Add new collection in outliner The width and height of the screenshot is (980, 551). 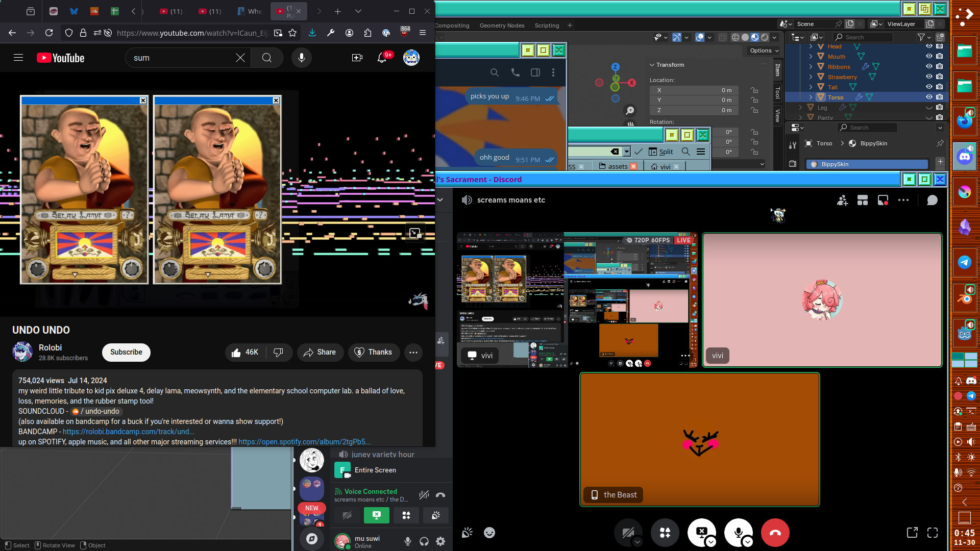(x=940, y=37)
